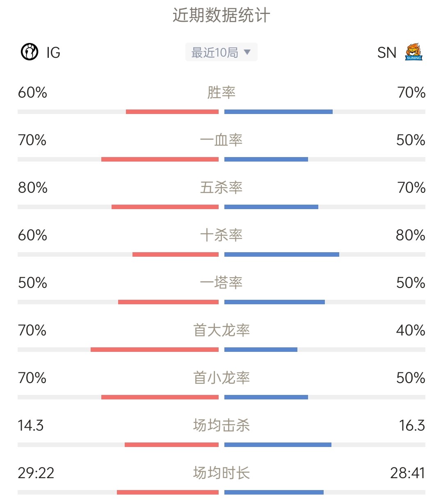Screen dimensions: 443x504
Task: Click the 首小龙率 stat label
Action: 221,378
